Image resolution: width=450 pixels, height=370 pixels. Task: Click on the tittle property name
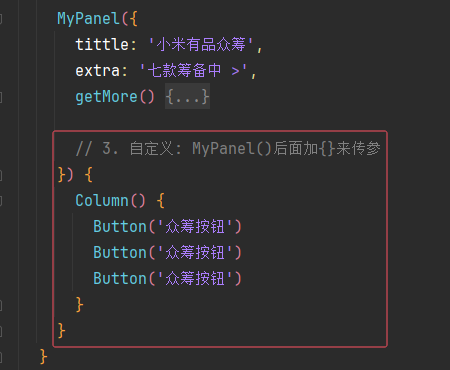click(x=102, y=45)
